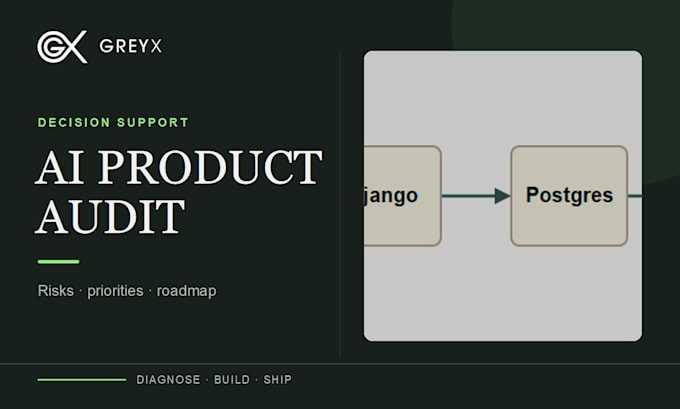Click the GreyX circular logo icon
Viewport: 680px width, 409px height.
[x=62, y=46]
